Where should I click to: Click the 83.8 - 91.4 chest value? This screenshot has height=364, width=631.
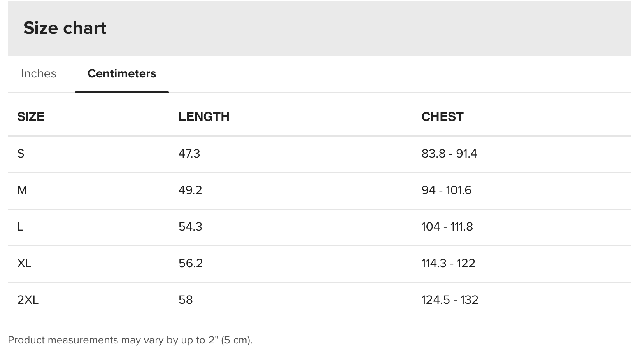click(x=449, y=154)
